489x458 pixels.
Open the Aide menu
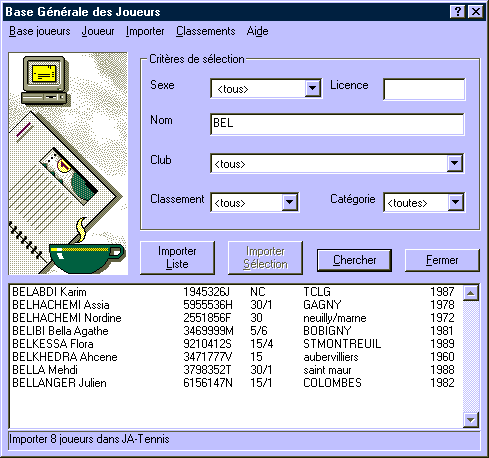coord(257,31)
